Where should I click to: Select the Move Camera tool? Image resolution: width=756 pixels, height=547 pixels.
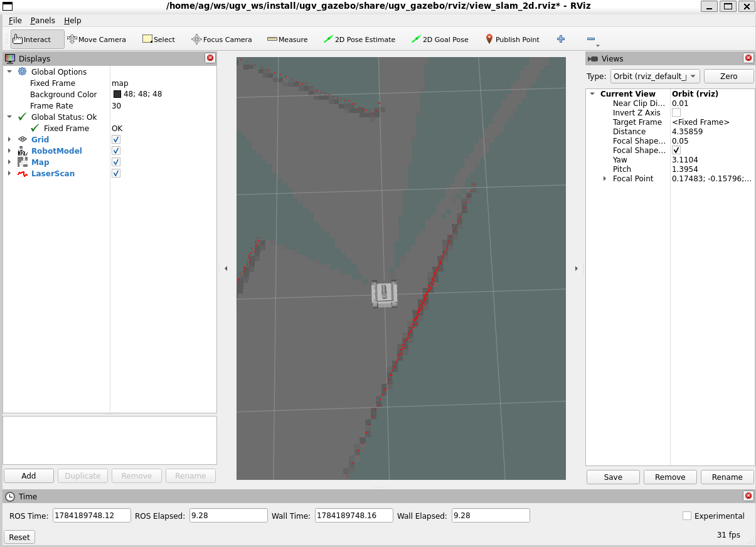coord(97,39)
